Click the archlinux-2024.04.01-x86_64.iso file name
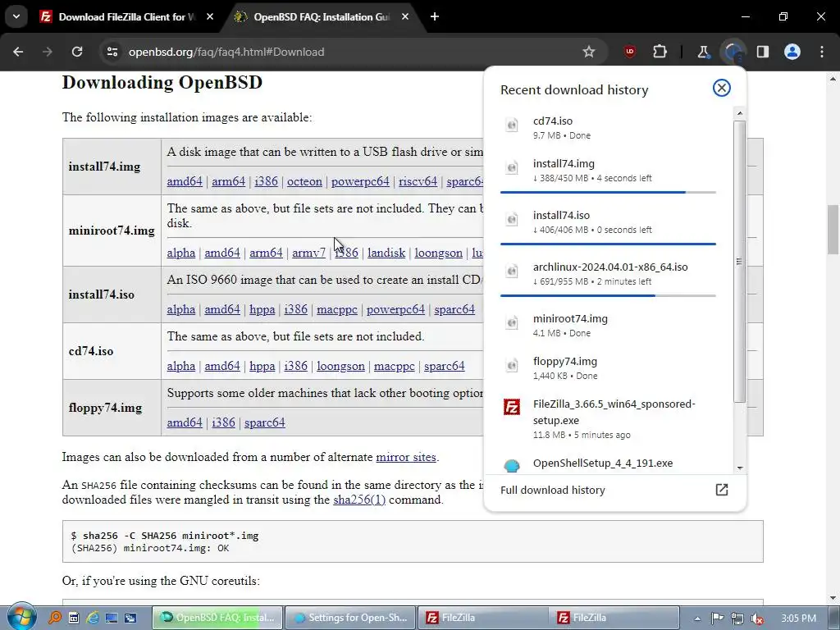Image resolution: width=840 pixels, height=630 pixels. point(610,267)
